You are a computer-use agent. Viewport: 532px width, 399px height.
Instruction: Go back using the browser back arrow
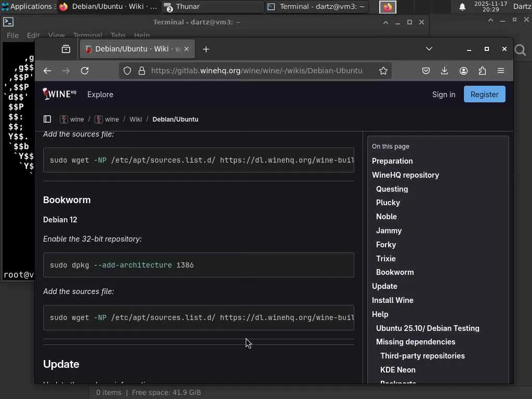coord(47,71)
